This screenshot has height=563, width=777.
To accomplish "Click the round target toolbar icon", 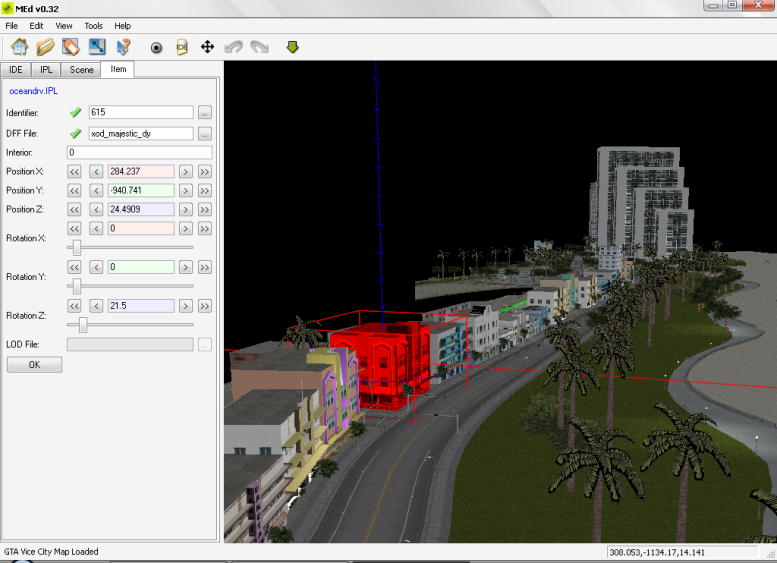I will pyautogui.click(x=156, y=47).
